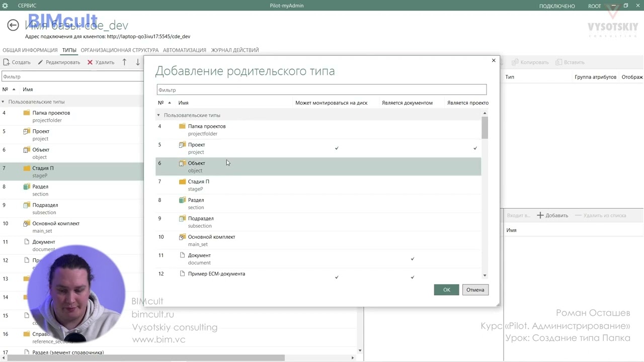Image resolution: width=644 pixels, height=362 pixels.
Task: Click Группа атрибутов column header
Action: (596, 77)
